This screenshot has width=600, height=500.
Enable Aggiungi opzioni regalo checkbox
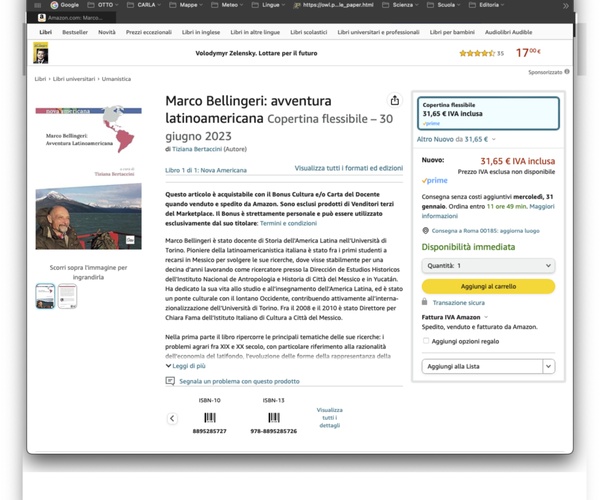point(426,341)
